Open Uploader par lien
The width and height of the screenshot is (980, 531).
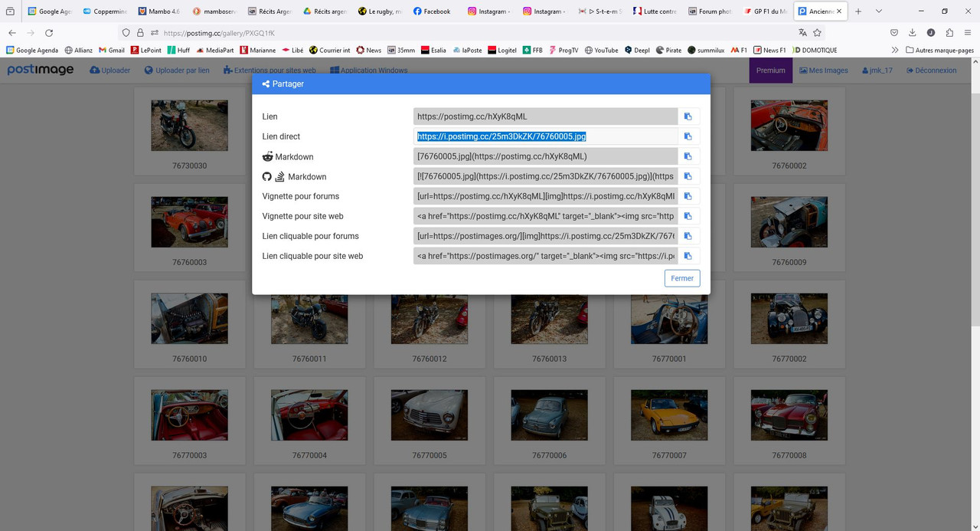[x=177, y=70]
